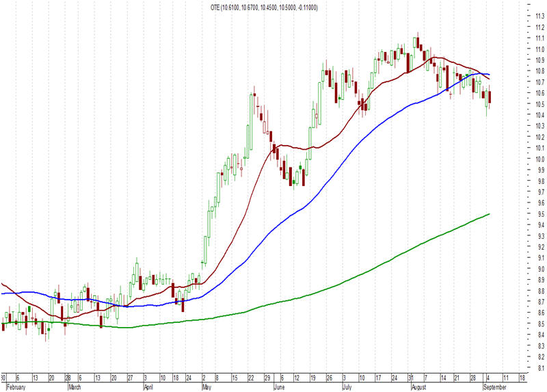The image size is (547, 392).
Task: Click date tick 26 on time axis
Action: click(x=329, y=378)
